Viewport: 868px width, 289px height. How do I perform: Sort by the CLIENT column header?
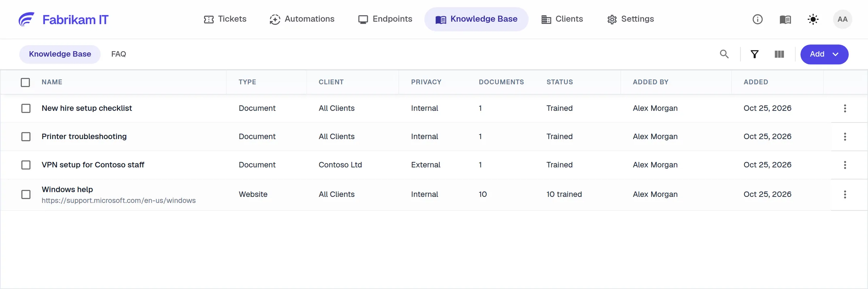[x=331, y=82]
